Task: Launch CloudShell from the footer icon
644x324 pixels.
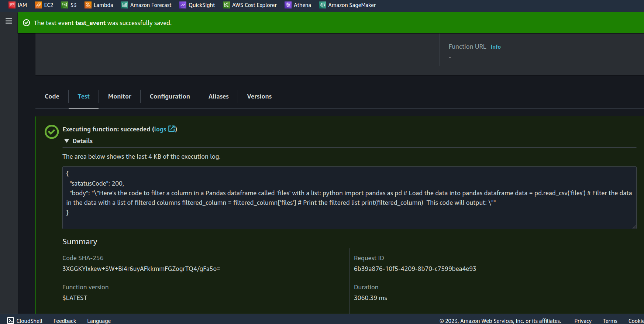Action: pos(11,321)
